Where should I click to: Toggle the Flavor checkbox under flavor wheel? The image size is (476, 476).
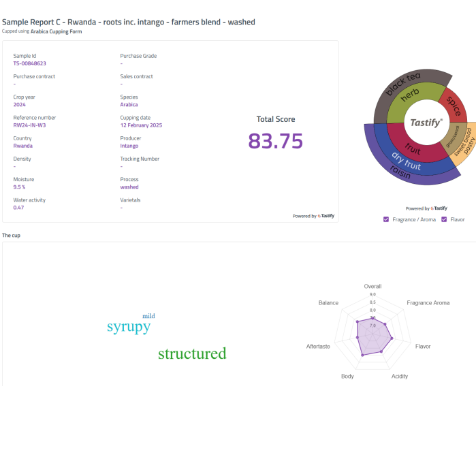click(x=444, y=219)
